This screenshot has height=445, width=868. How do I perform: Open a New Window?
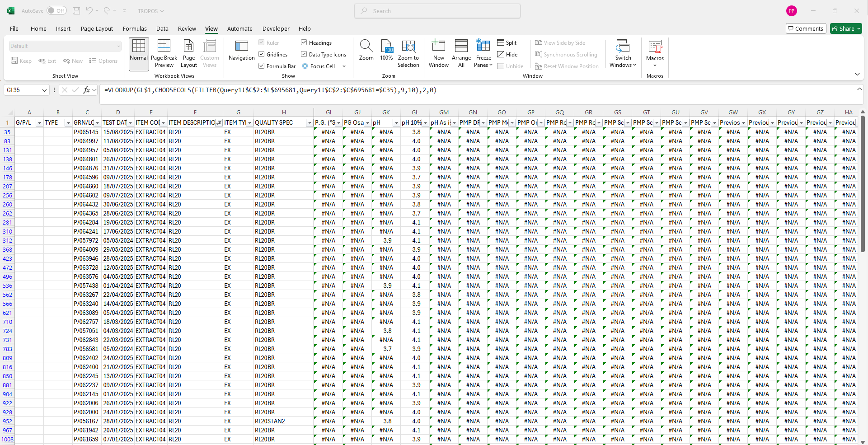click(439, 54)
